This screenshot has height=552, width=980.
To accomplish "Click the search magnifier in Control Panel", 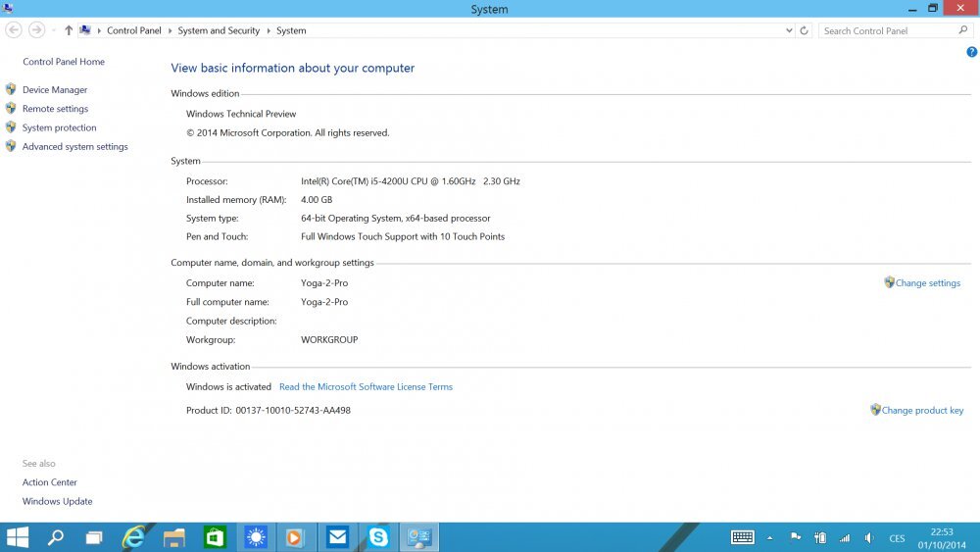I will coord(963,30).
